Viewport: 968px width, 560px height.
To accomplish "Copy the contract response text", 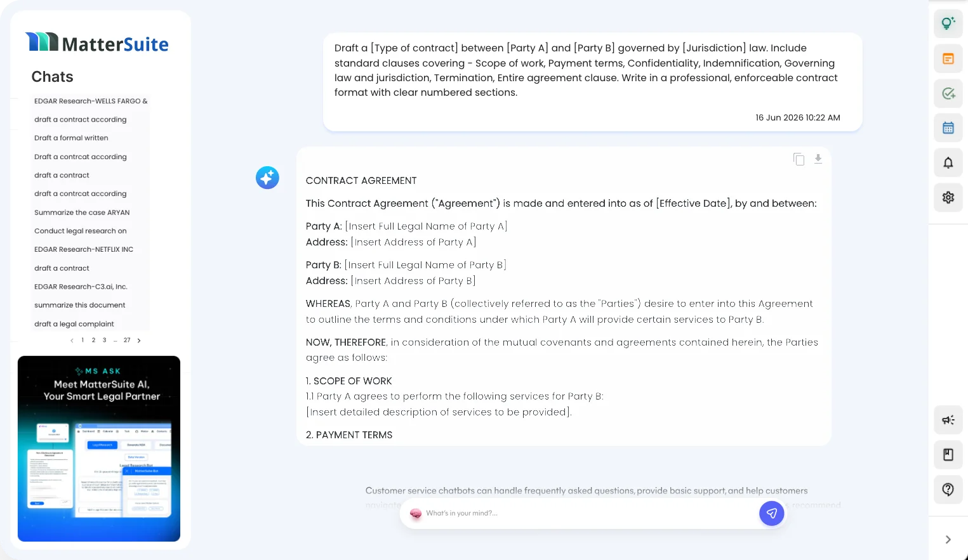I will (x=799, y=159).
